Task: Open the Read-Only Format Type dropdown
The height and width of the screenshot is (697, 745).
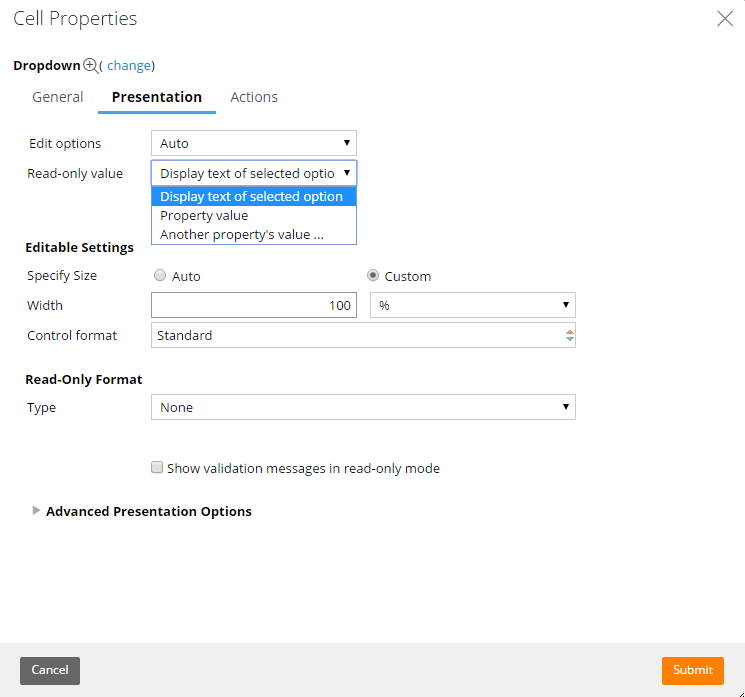Action: [363, 407]
